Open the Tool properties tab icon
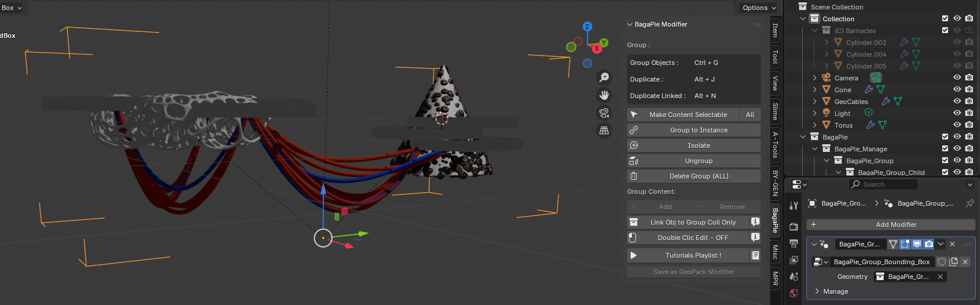The height and width of the screenshot is (305, 980). 794,205
